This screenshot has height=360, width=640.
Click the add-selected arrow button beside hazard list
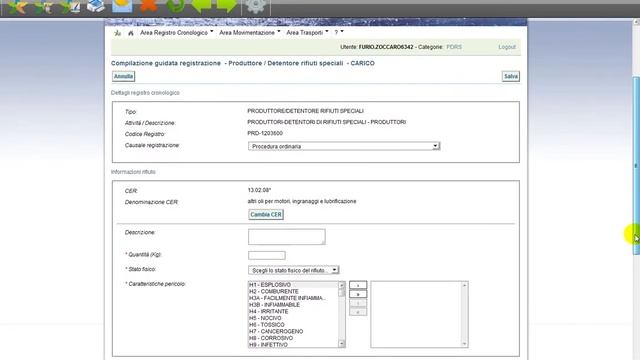[x=358, y=285]
